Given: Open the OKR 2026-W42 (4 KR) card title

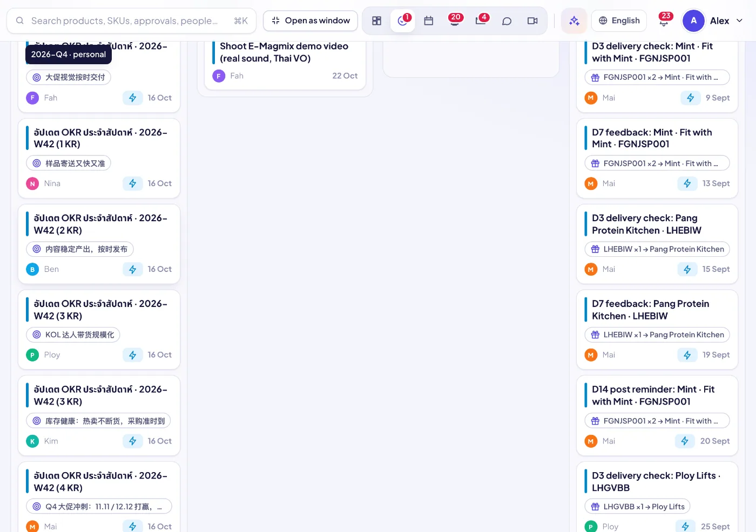Looking at the screenshot, I should point(100,481).
